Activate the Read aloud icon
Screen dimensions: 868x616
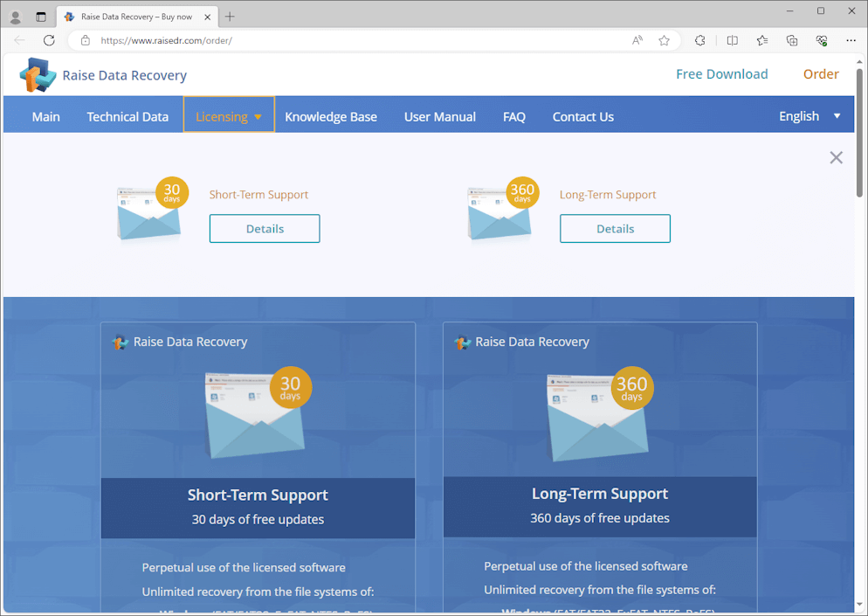coord(637,40)
